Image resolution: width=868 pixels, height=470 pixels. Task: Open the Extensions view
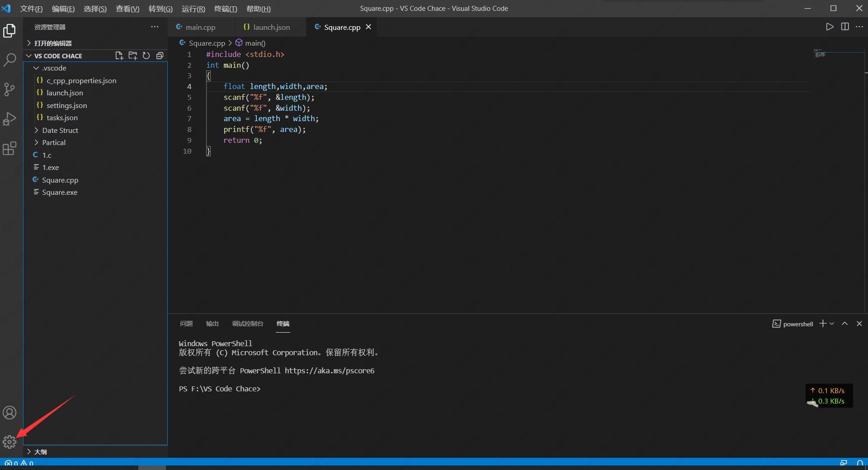click(9, 148)
